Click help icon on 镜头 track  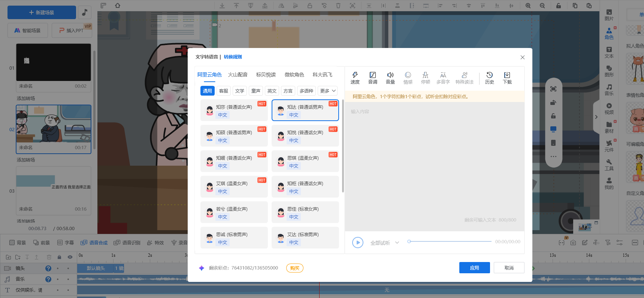pyautogui.click(x=48, y=268)
